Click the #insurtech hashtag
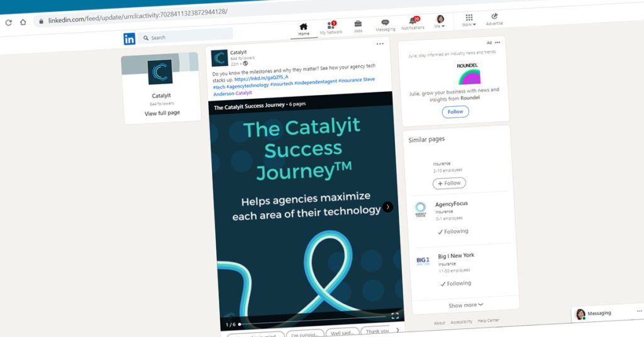This screenshot has height=337, width=644. [x=281, y=84]
